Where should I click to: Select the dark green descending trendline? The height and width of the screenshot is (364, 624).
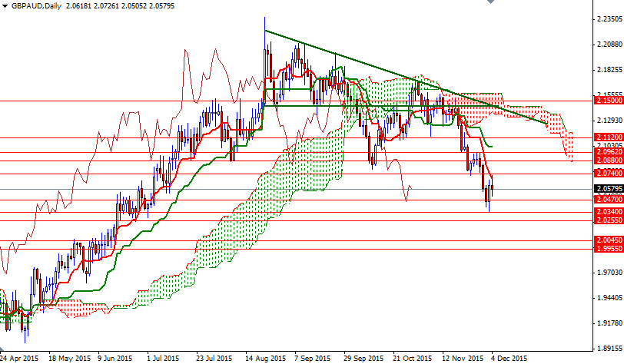(406, 77)
